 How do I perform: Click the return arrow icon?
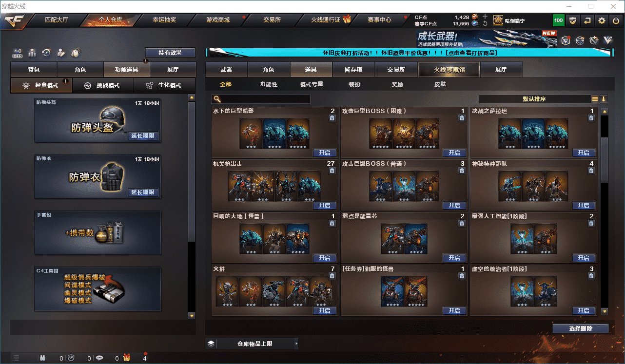[x=587, y=20]
